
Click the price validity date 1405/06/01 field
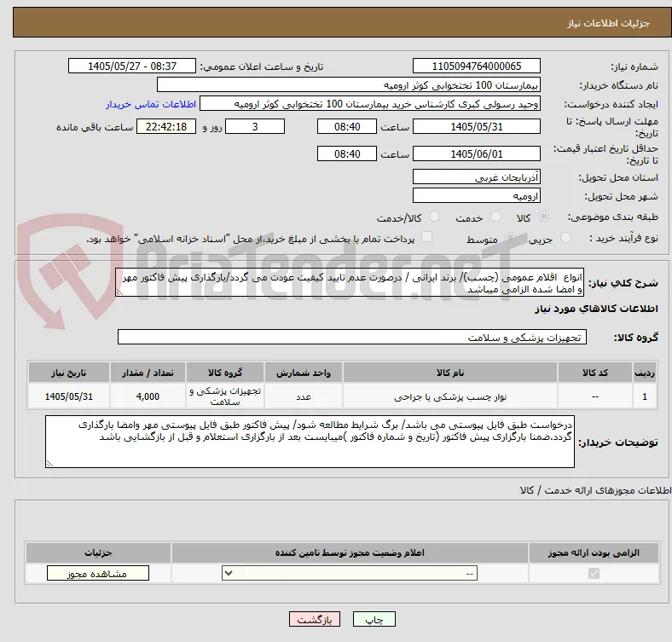476,153
